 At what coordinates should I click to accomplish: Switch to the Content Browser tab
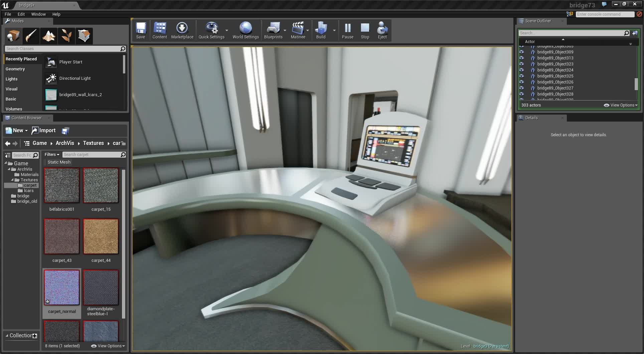[x=27, y=118]
